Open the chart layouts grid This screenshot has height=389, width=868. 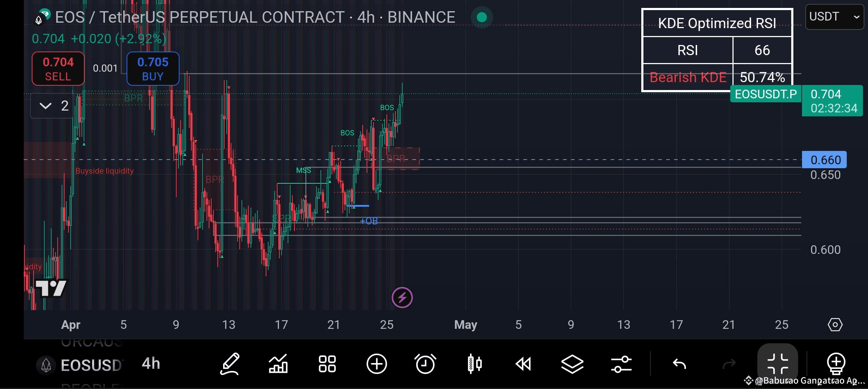click(x=327, y=364)
